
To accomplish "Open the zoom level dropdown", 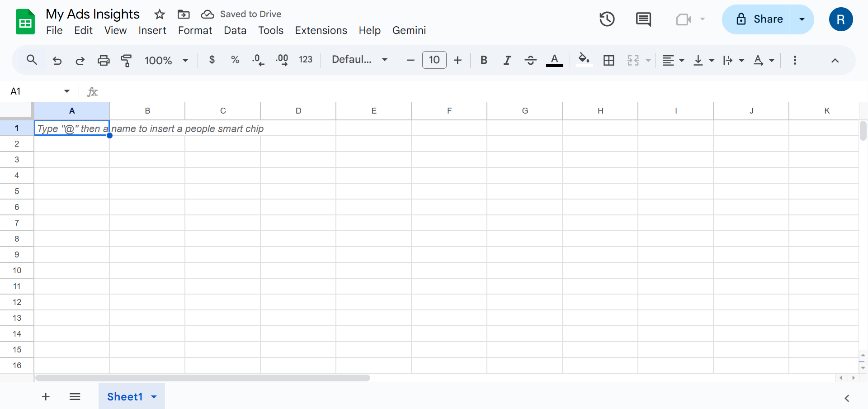I will click(166, 60).
